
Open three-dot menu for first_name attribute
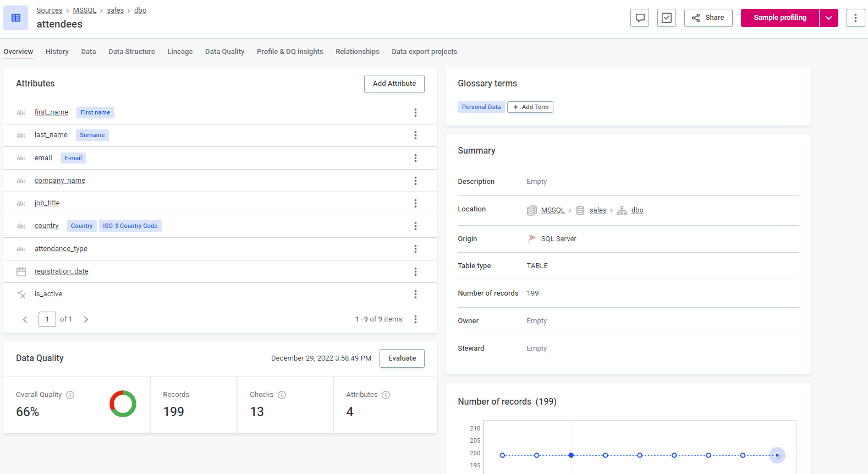pyautogui.click(x=415, y=113)
